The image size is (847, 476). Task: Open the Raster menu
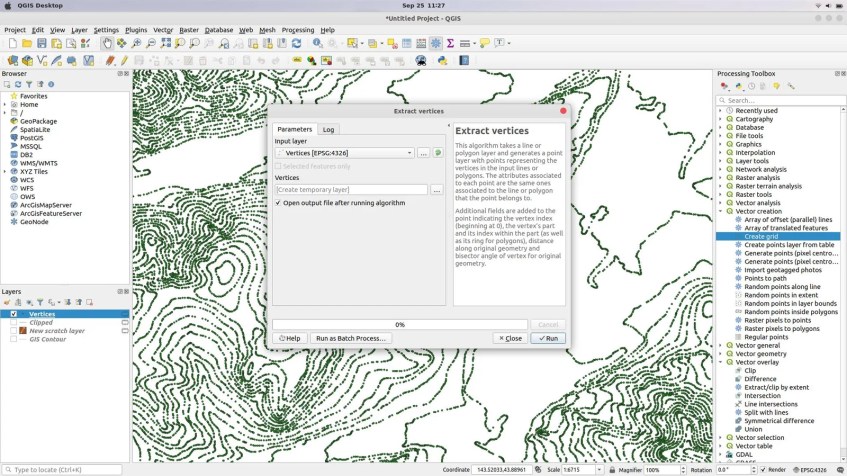coord(189,30)
